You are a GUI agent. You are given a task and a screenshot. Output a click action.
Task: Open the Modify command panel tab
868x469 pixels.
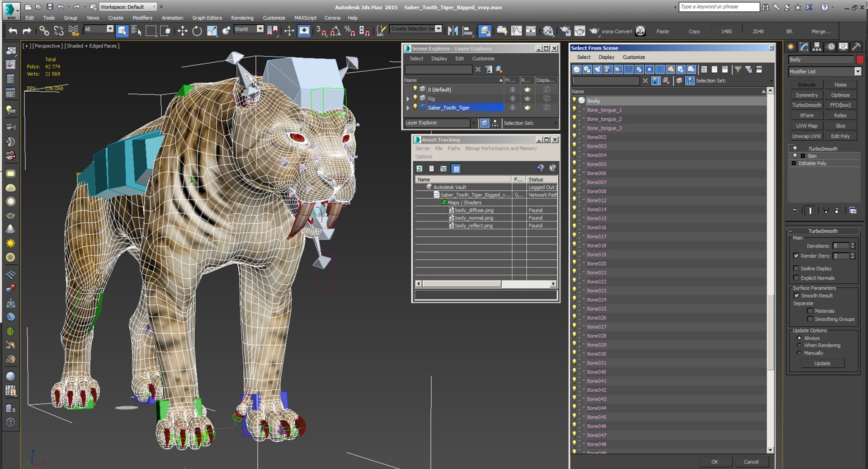(x=804, y=47)
